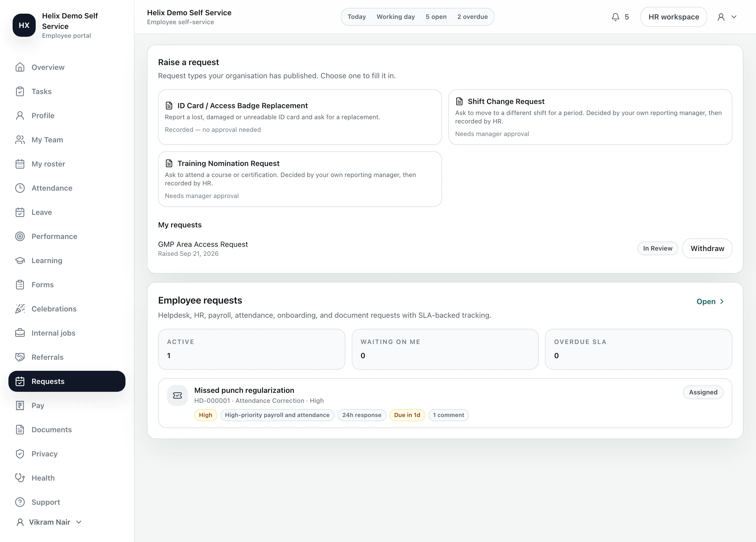Open the account dropdown in header

pos(727,17)
